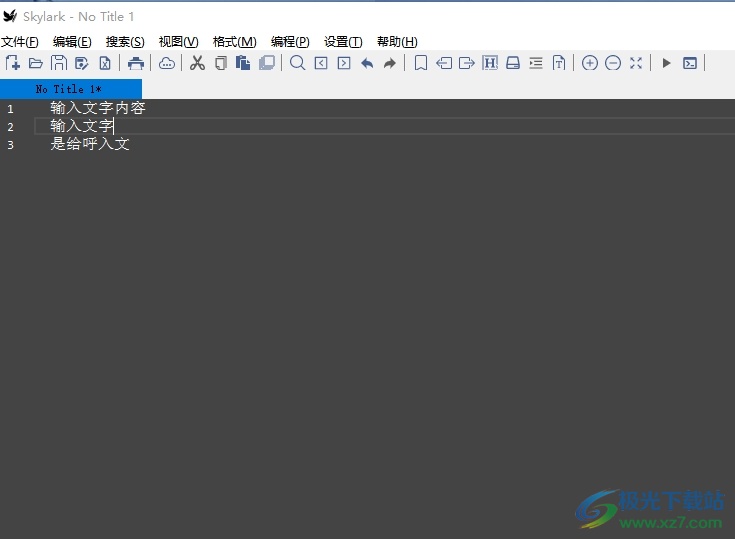735x539 pixels.
Task: Open the 编辑(E) menu
Action: click(72, 42)
